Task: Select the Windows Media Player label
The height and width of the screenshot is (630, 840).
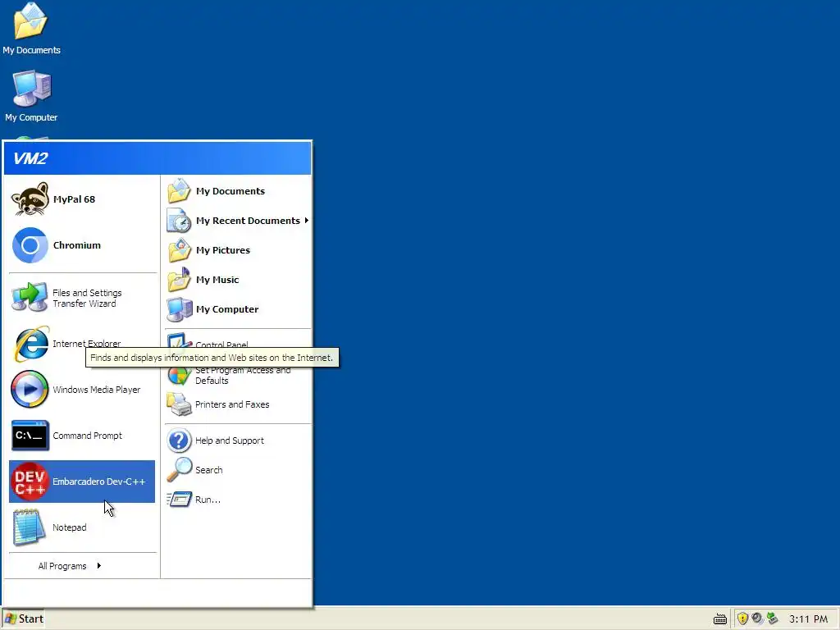Action: (x=97, y=390)
